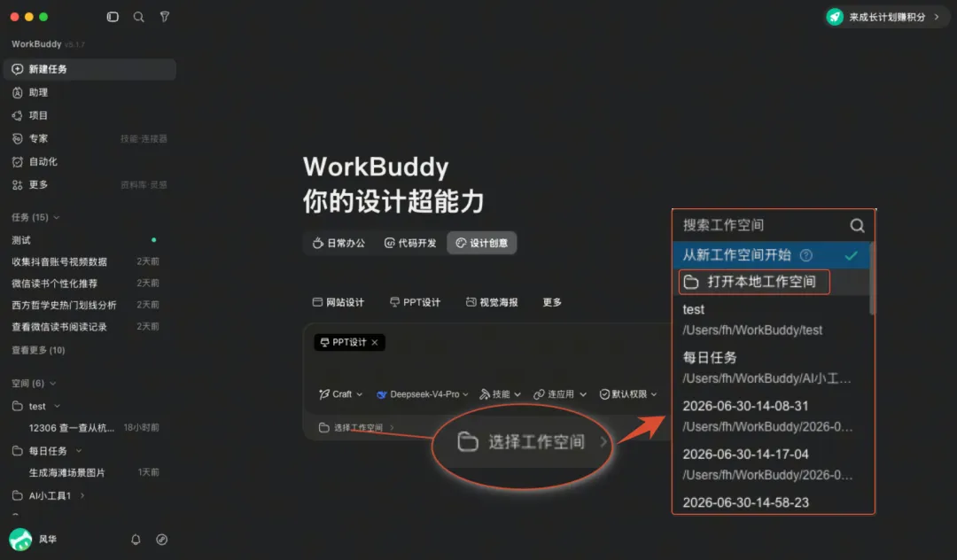Collapse the test space chevron
This screenshot has height=560, width=957.
58,407
